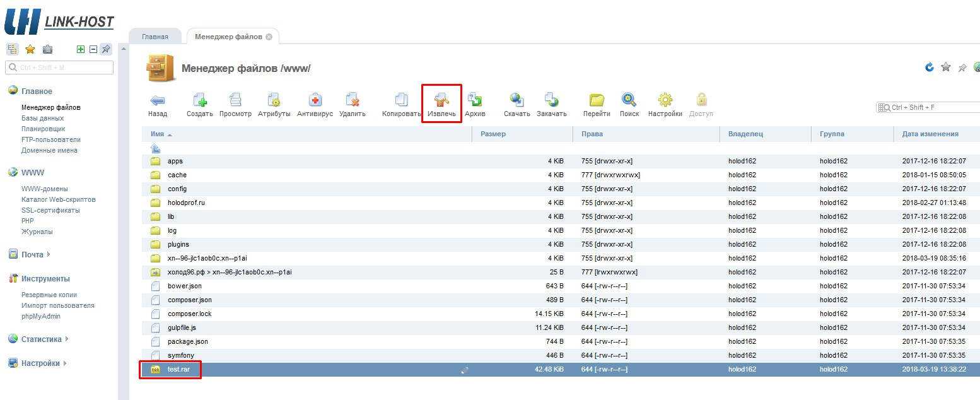Click the Антивирус toolbar icon
Screen dimensions: 980x400
click(x=315, y=100)
